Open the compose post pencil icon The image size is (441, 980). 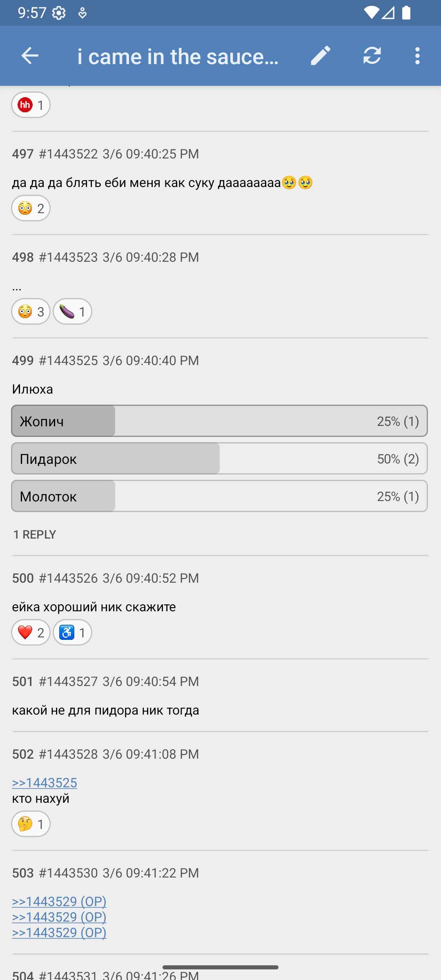coord(321,56)
